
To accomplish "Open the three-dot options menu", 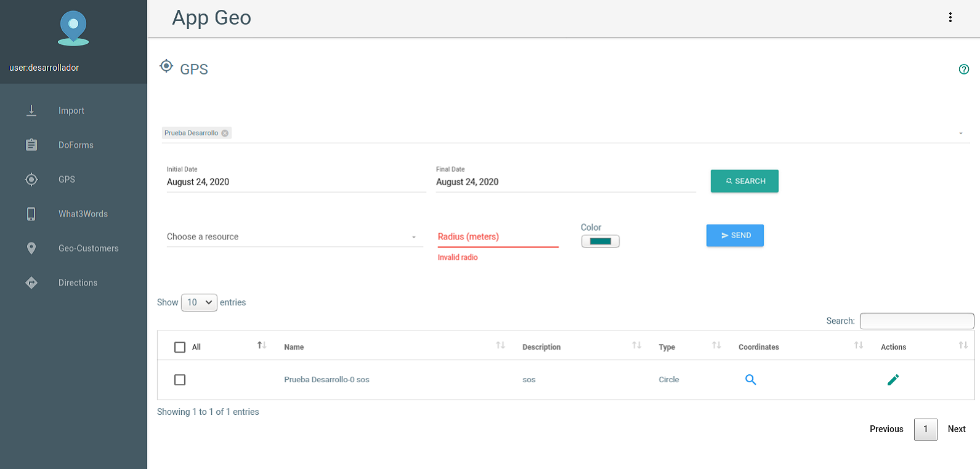I will (950, 17).
